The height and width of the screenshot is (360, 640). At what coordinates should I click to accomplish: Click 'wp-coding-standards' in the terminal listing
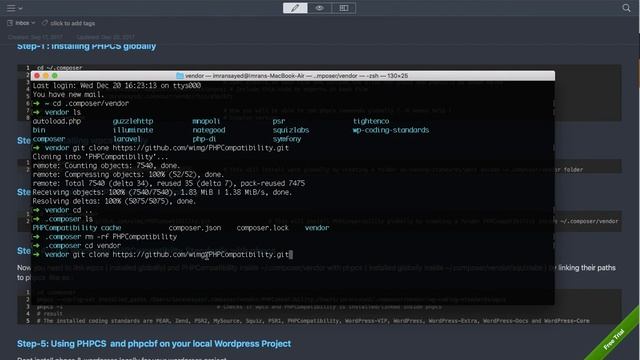click(391, 130)
